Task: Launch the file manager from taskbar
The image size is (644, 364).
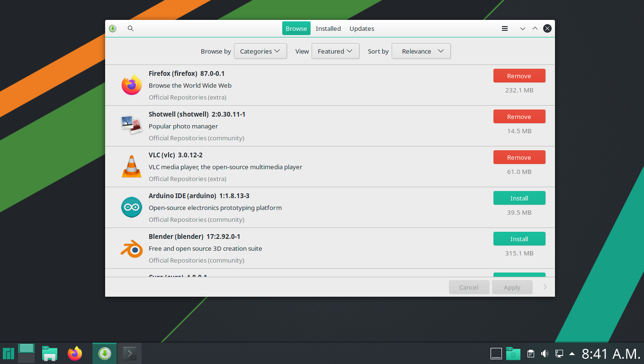Action: click(x=50, y=354)
